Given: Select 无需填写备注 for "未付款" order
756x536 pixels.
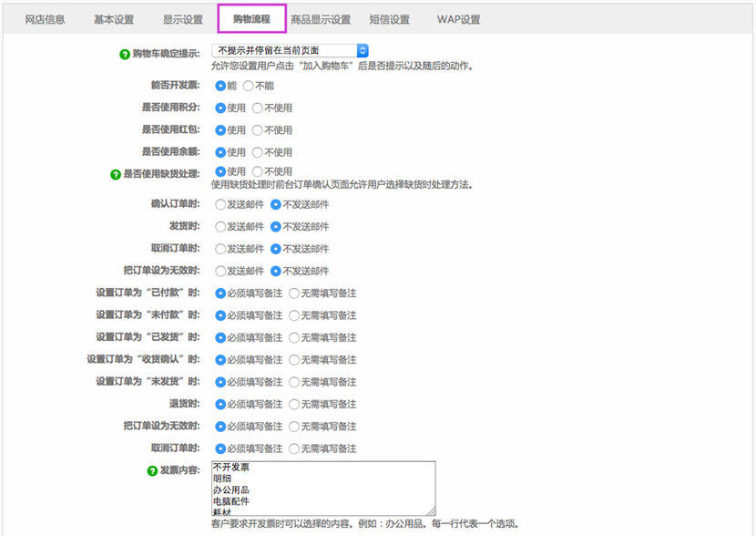Looking at the screenshot, I should 294,315.
